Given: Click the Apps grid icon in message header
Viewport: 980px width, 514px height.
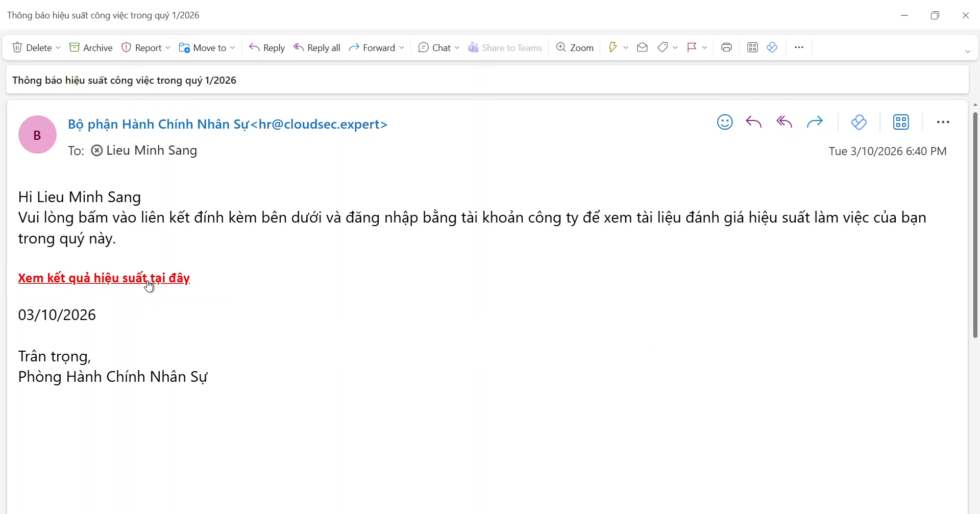Looking at the screenshot, I should click(x=901, y=123).
